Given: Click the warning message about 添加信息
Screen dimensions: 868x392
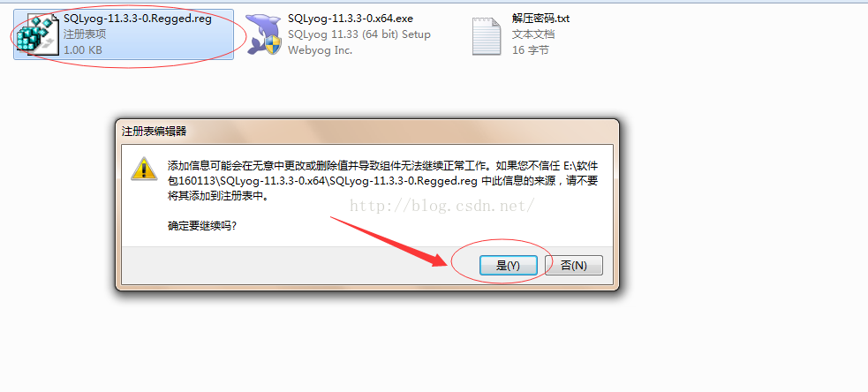Looking at the screenshot, I should [382, 181].
